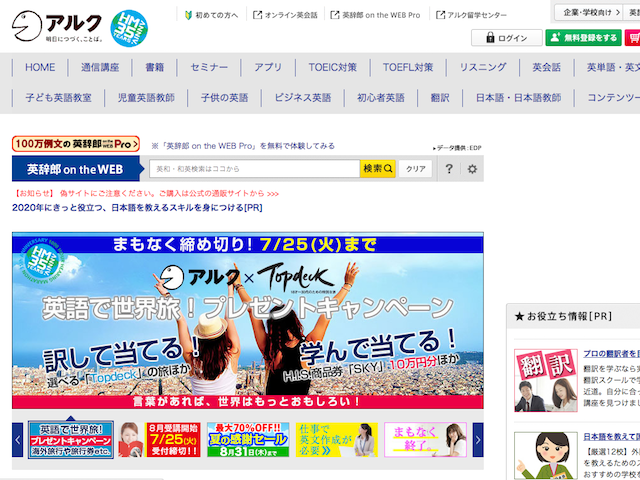Open the アルク留学センター link
Screen dimensions: 640x480
(471, 15)
